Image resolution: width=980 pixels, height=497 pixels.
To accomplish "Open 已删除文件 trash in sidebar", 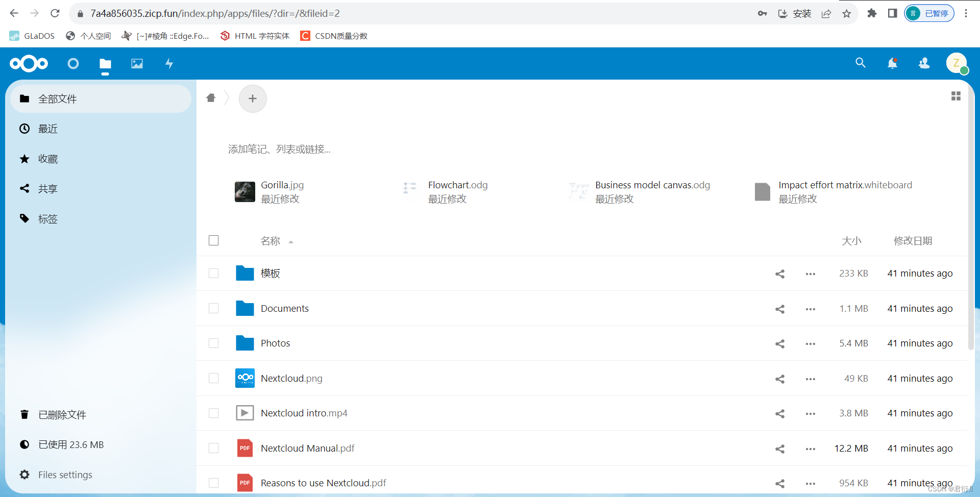I will click(101, 415).
